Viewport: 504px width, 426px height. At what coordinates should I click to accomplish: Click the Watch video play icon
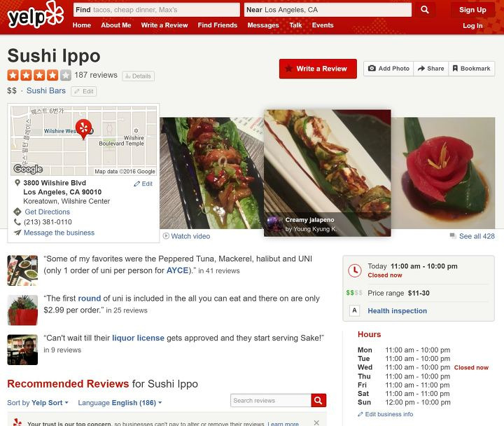point(166,236)
